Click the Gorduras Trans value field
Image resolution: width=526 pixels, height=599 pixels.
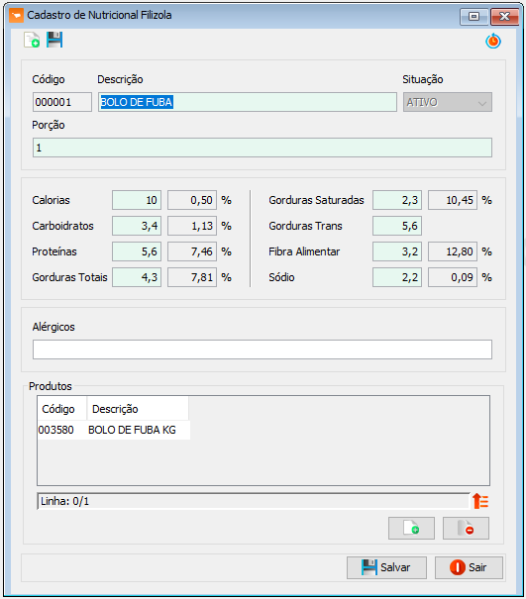coord(397,226)
